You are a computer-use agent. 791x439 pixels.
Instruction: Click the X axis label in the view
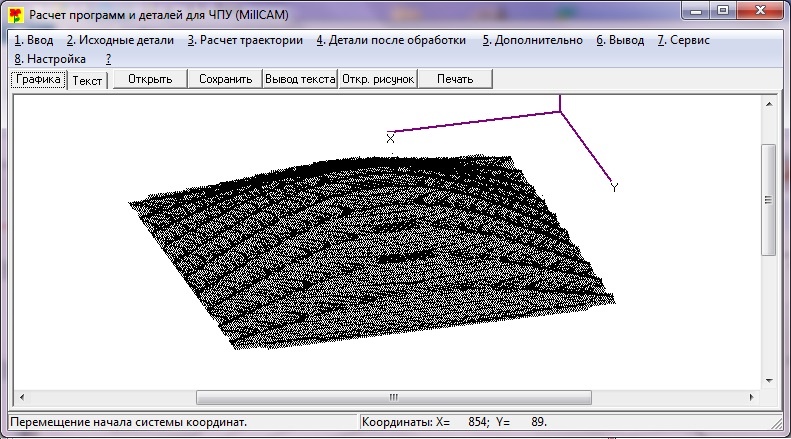pyautogui.click(x=390, y=138)
